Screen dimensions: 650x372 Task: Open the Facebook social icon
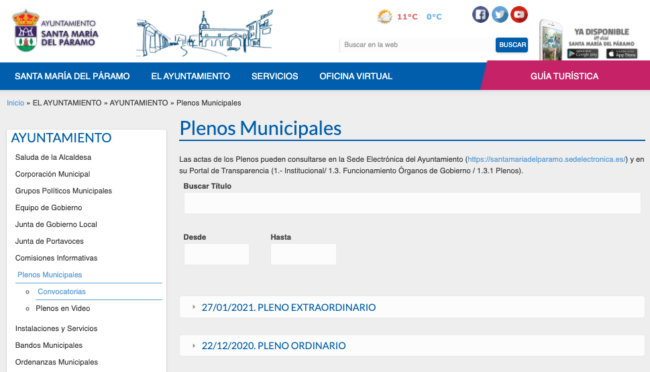(x=480, y=15)
